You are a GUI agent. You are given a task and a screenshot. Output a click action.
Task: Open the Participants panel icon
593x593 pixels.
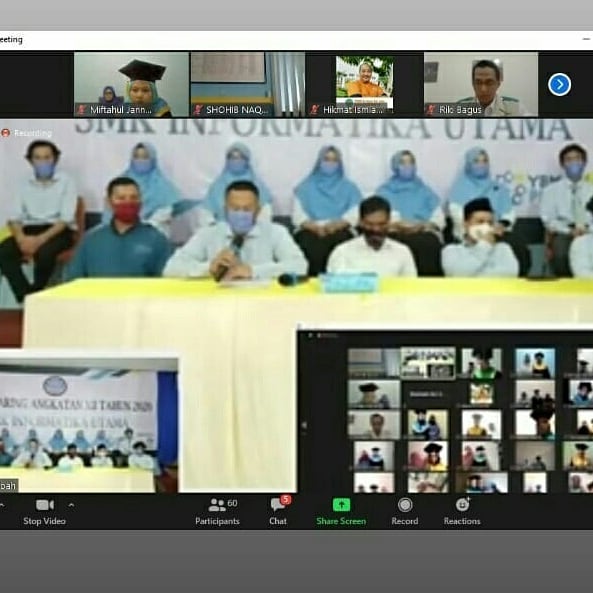point(217,505)
